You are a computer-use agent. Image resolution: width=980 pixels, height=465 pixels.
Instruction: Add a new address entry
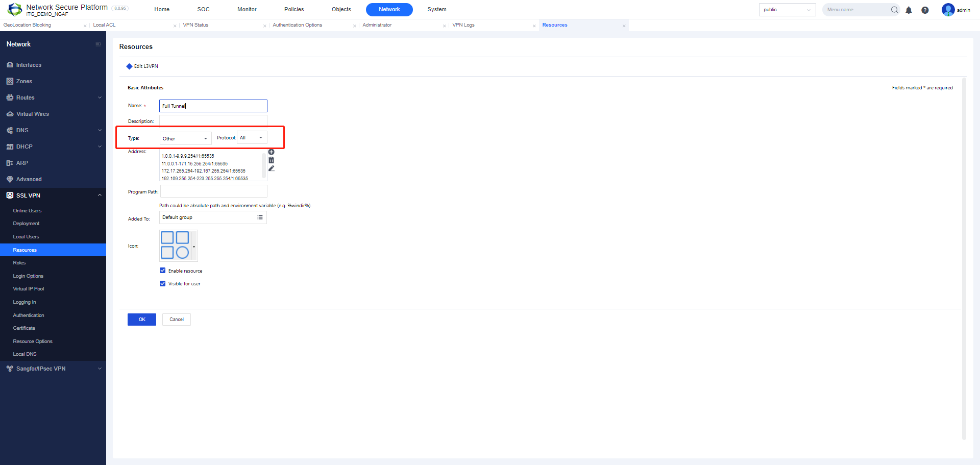271,152
